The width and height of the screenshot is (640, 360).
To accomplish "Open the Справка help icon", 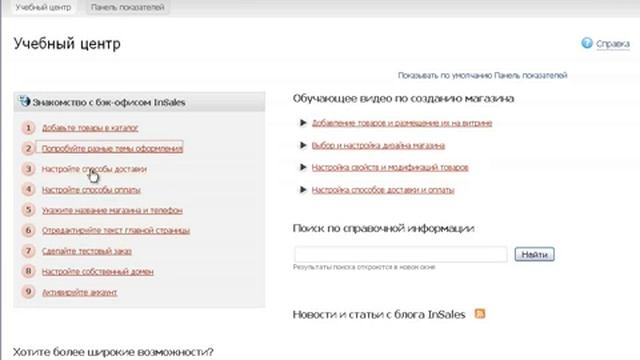I will coord(587,43).
